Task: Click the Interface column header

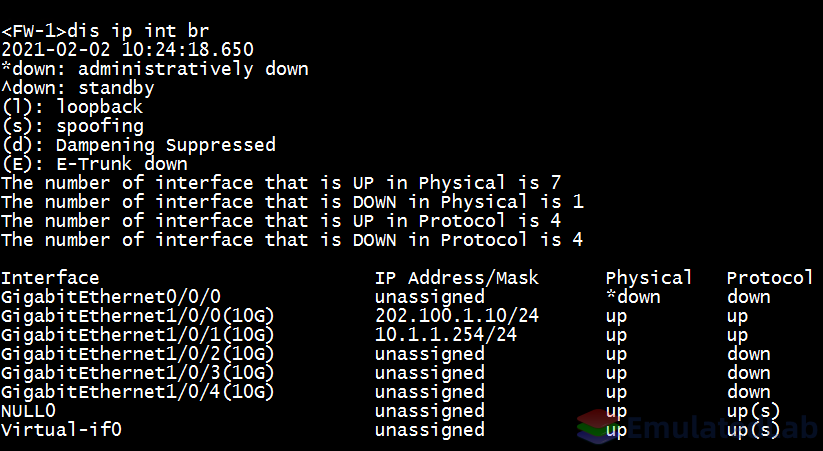Action: point(50,278)
